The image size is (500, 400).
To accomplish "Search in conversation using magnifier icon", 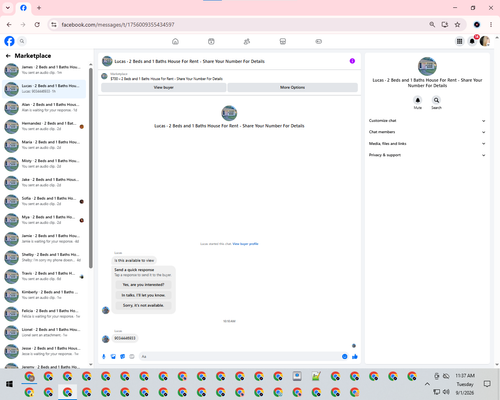I will [x=436, y=100].
